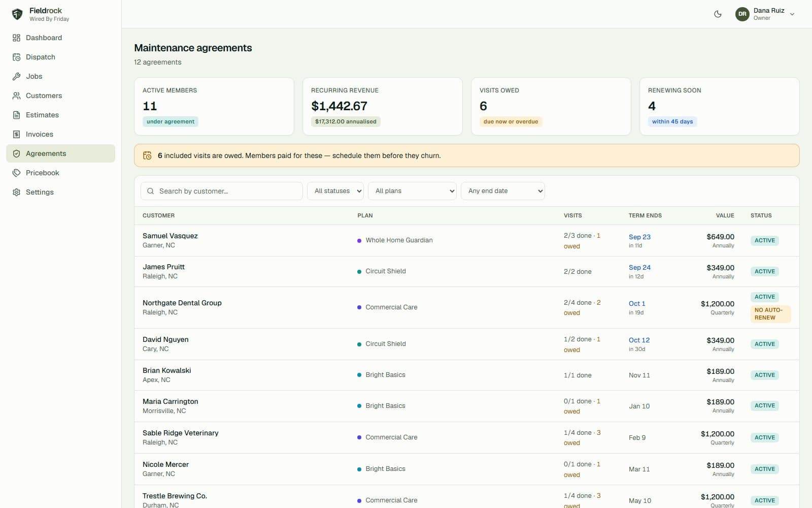Click the search magnifier icon
Viewport: 812px width, 508px height.
[150, 191]
